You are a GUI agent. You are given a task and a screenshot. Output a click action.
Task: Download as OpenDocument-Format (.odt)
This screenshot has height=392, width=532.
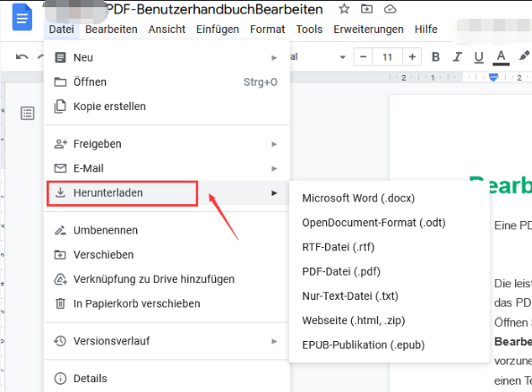tap(390, 223)
